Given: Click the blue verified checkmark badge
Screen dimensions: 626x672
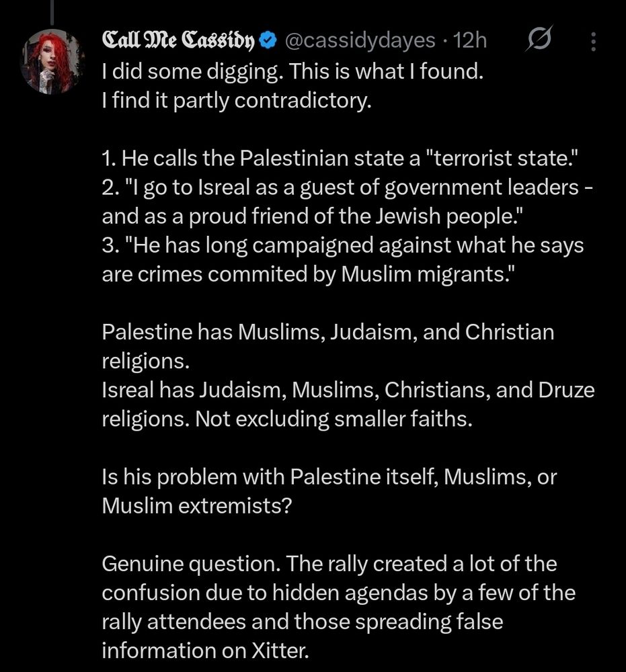Looking at the screenshot, I should (x=268, y=41).
